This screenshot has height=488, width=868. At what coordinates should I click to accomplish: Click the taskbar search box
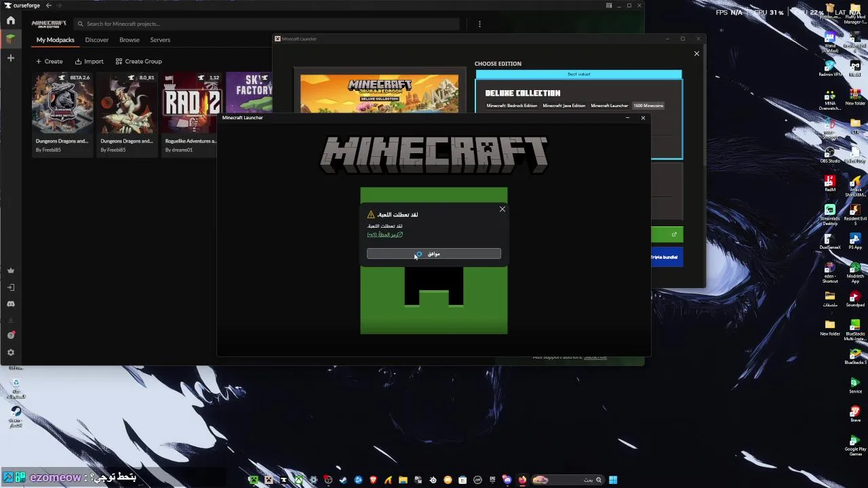click(x=567, y=480)
